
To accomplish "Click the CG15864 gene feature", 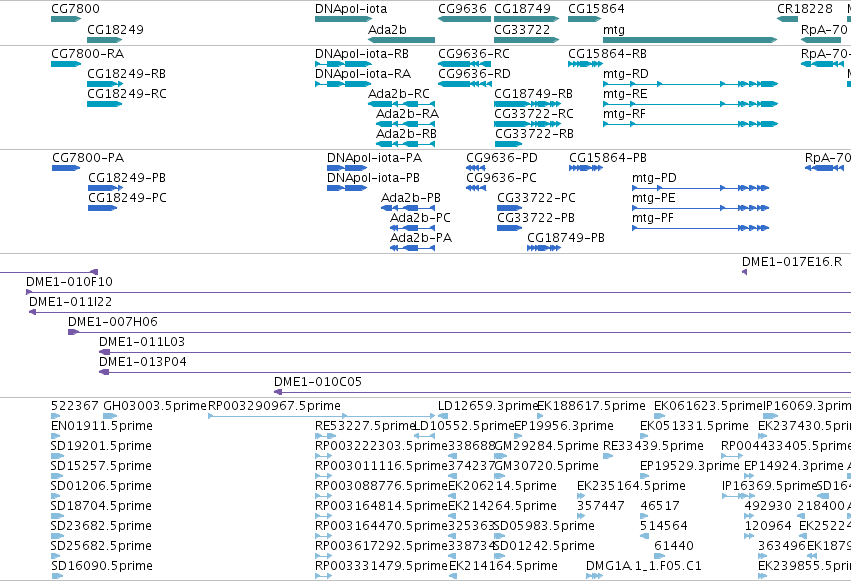I will coord(585,19).
